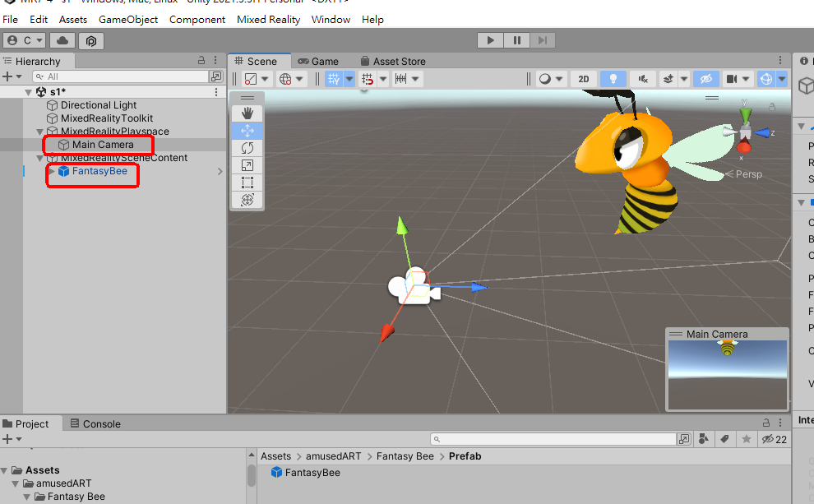814x504 pixels.
Task: Select the Rect transform tool
Action: (x=247, y=183)
